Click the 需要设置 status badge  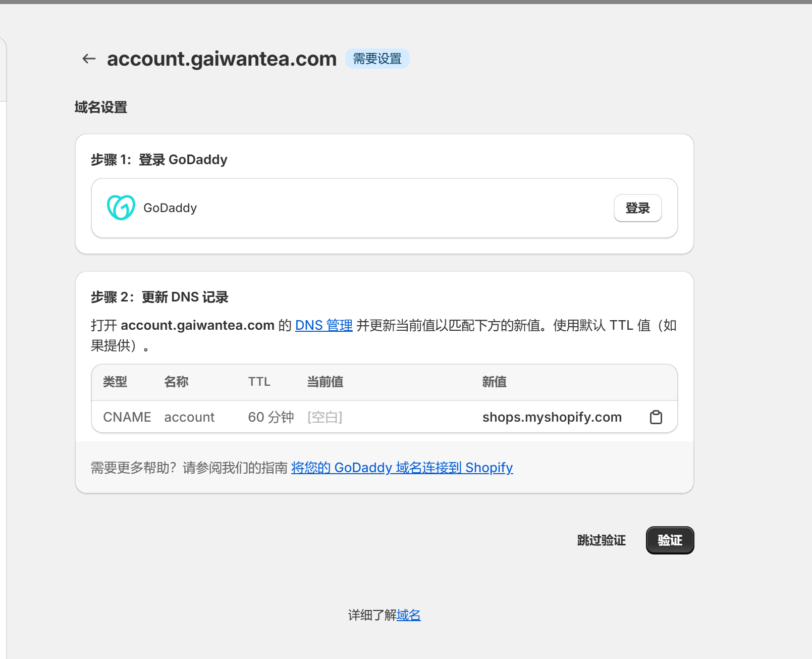tap(377, 59)
